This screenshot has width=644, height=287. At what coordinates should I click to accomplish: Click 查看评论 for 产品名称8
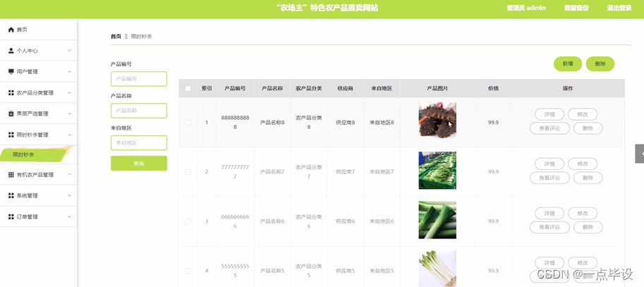point(549,128)
